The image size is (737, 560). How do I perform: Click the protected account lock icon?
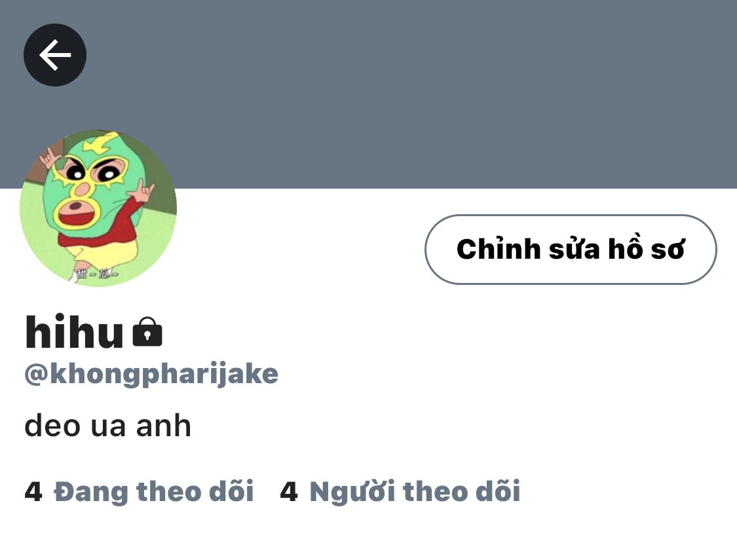point(147,331)
